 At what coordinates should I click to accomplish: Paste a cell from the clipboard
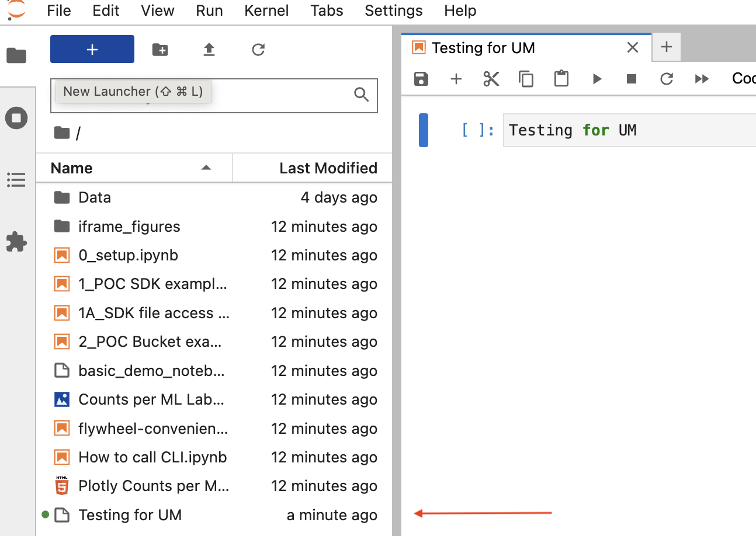tap(561, 79)
